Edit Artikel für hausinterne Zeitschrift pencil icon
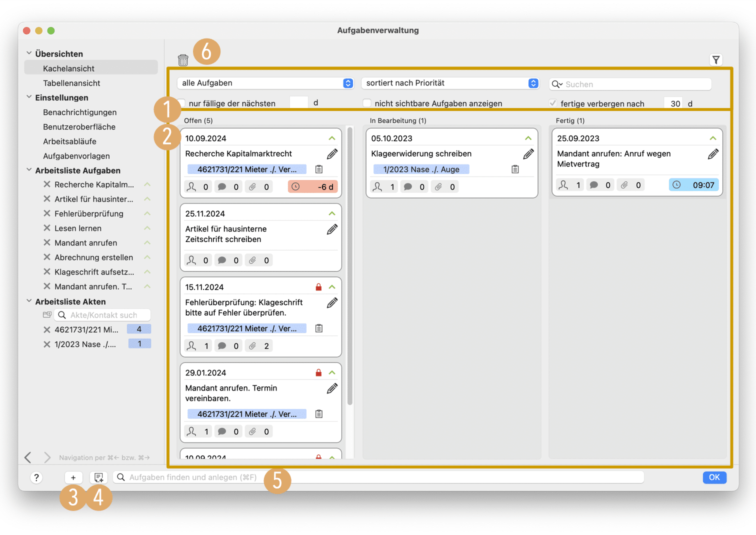 click(x=332, y=229)
